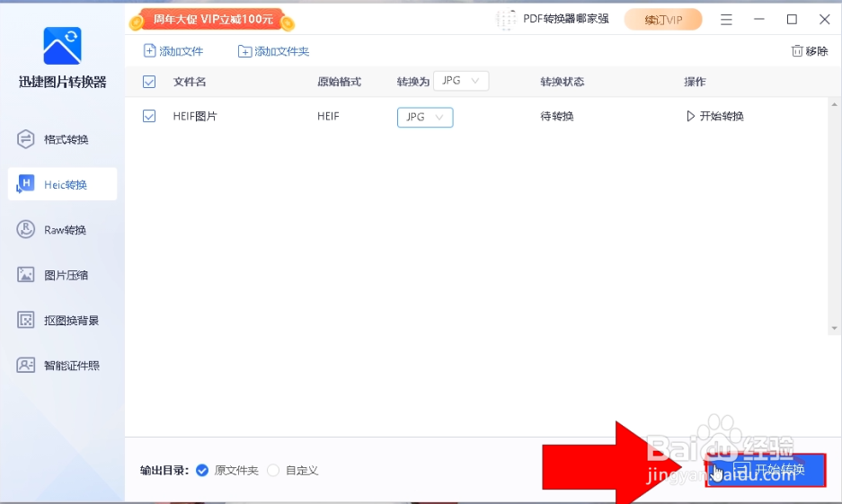The height and width of the screenshot is (504, 842).
Task: Click the 迅捷图片转换器 app logo
Action: [x=62, y=46]
